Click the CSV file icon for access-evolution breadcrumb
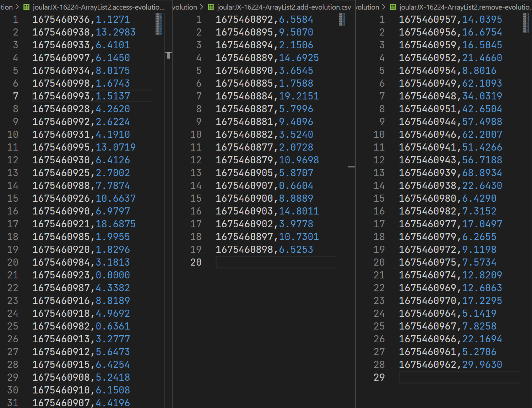 26,7
